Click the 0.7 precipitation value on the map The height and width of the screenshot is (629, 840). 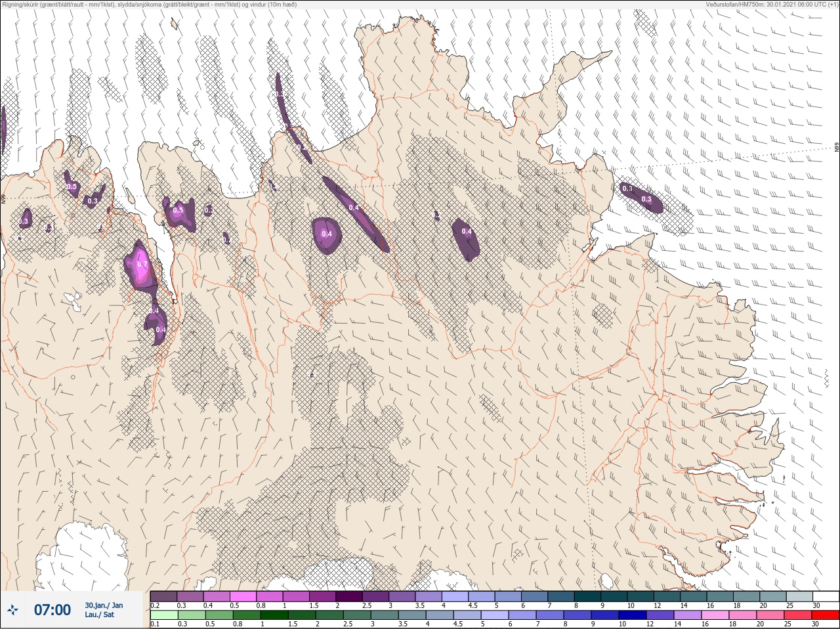point(142,265)
